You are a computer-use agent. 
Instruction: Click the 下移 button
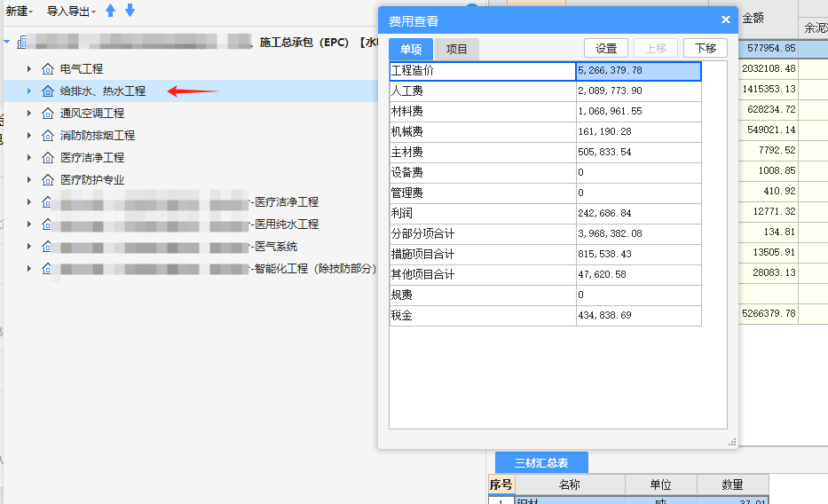tap(706, 49)
